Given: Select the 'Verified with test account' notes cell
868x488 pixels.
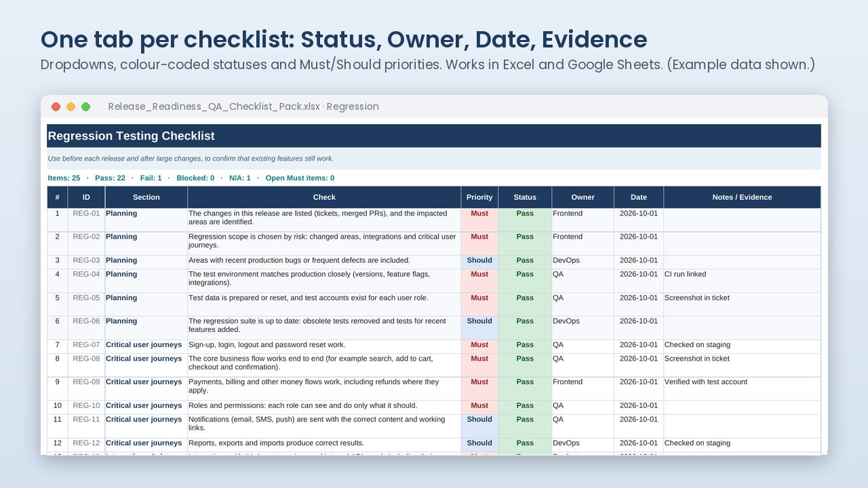Looking at the screenshot, I should point(742,388).
